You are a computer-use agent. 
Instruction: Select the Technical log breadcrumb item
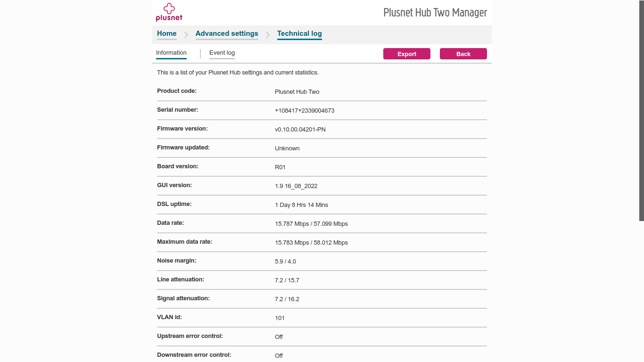click(x=299, y=33)
